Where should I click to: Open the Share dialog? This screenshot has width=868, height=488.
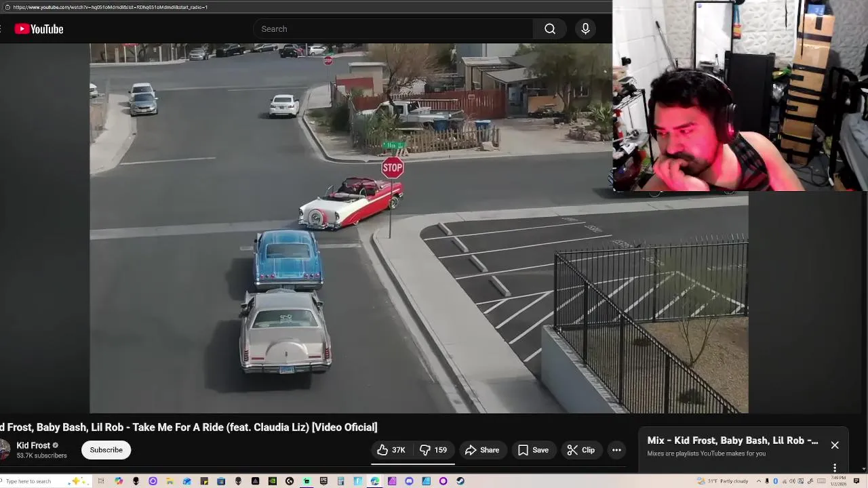(x=482, y=450)
